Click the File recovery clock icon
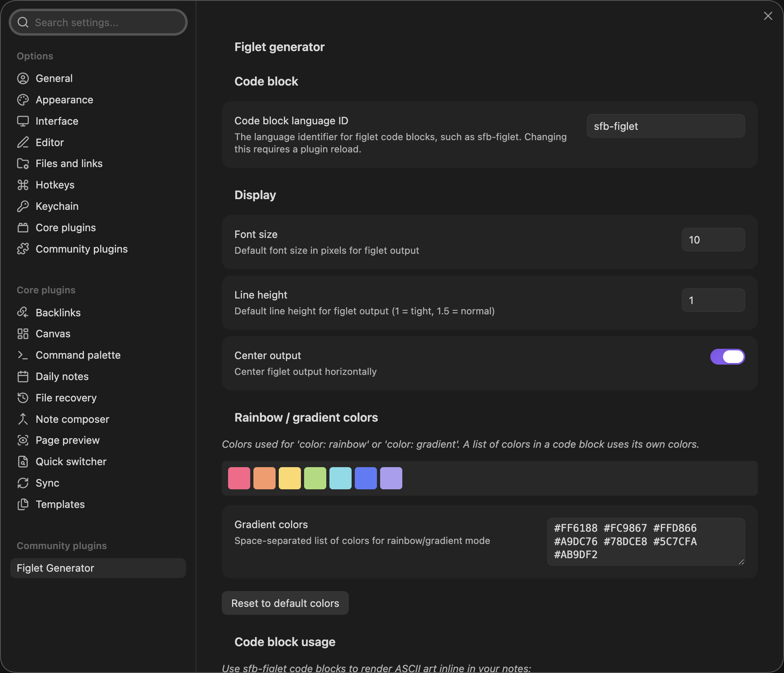Image resolution: width=784 pixels, height=673 pixels. coord(23,398)
